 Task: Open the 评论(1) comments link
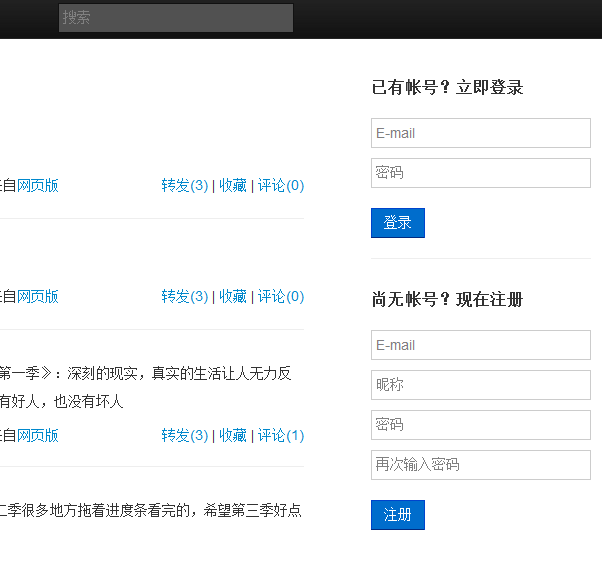click(281, 435)
